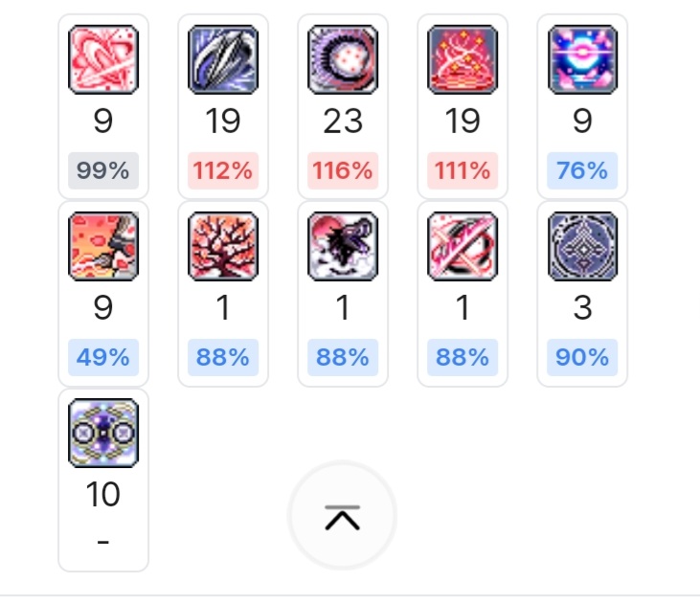Open the crescent moon orb skill icon
700x604 pixels.
[343, 59]
